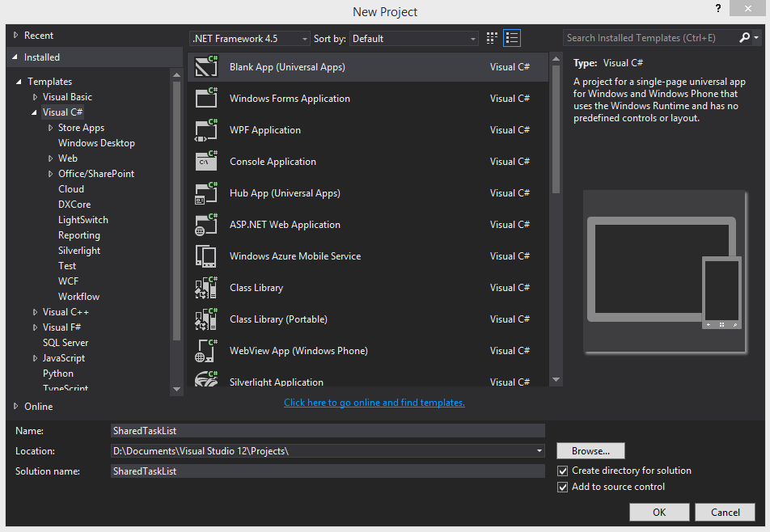
Task: Click the project Name input field
Action: click(328, 430)
